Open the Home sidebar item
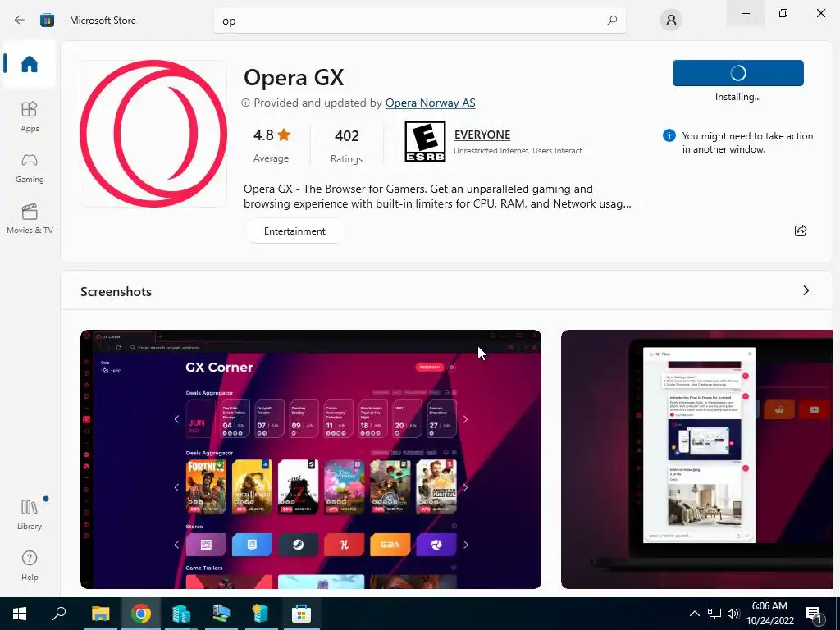 click(x=30, y=64)
